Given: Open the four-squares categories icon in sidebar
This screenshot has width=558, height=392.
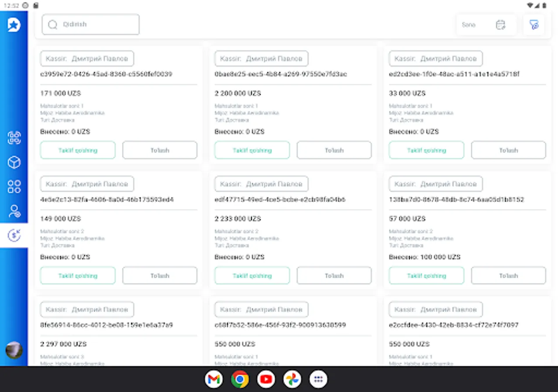Looking at the screenshot, I should coord(14,187).
